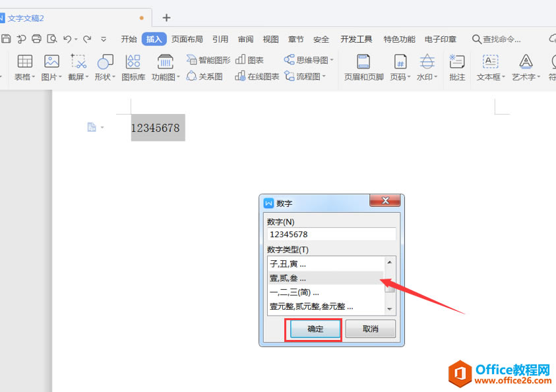Open 页眉和页脚 header and footer
The height and width of the screenshot is (392, 556).
(x=363, y=67)
